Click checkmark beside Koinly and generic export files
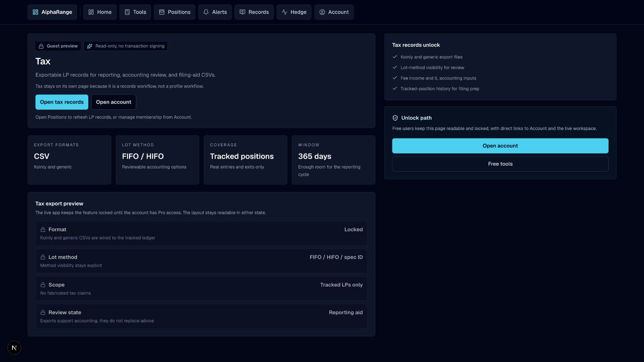The image size is (644, 362). pyautogui.click(x=395, y=57)
